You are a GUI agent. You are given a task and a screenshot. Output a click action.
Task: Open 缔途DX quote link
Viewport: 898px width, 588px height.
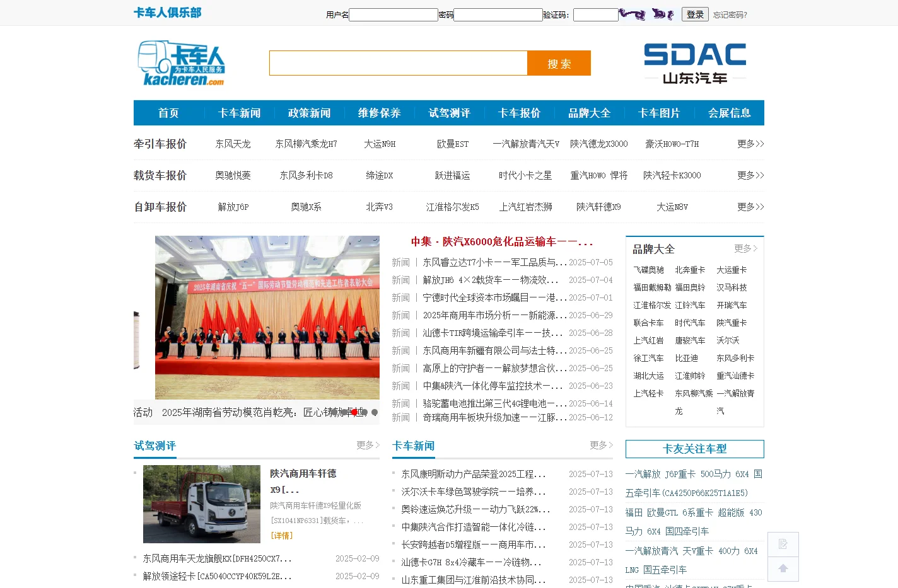pos(380,175)
